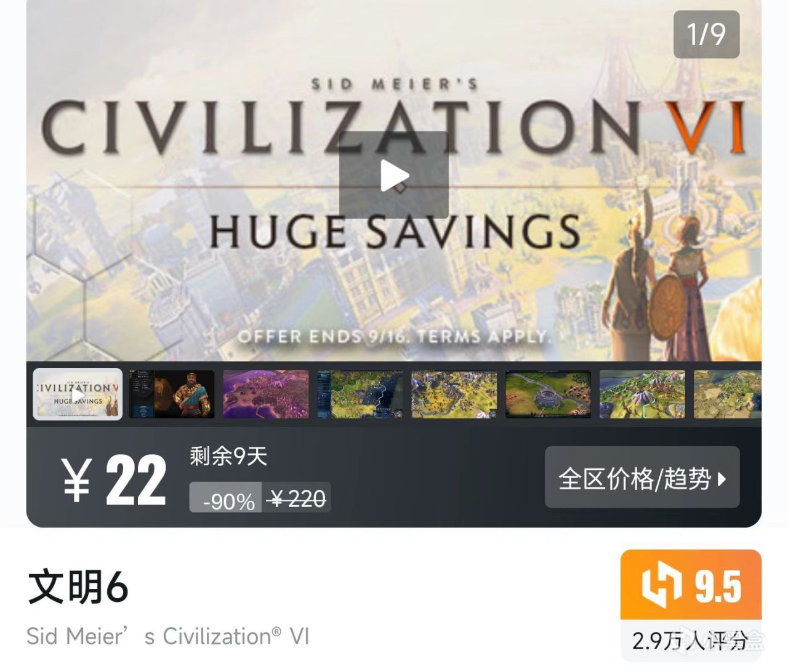Image resolution: width=788 pixels, height=672 pixels.
Task: Select the fourth thumbnail with river map
Action: 360,394
